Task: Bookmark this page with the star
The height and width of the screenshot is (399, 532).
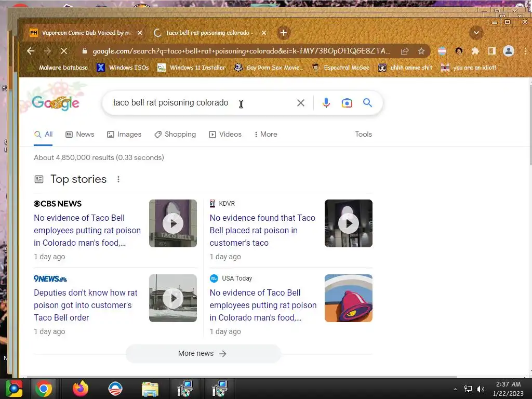Action: tap(421, 51)
